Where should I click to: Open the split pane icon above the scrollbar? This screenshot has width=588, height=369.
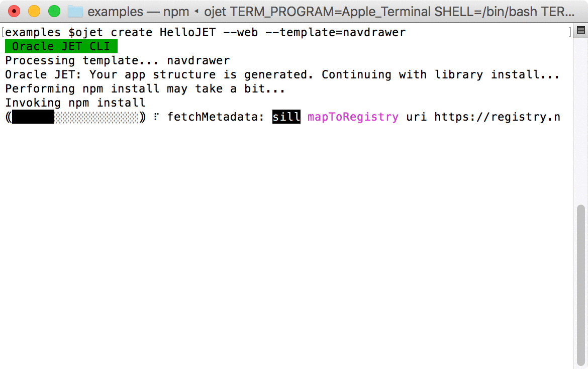581,30
